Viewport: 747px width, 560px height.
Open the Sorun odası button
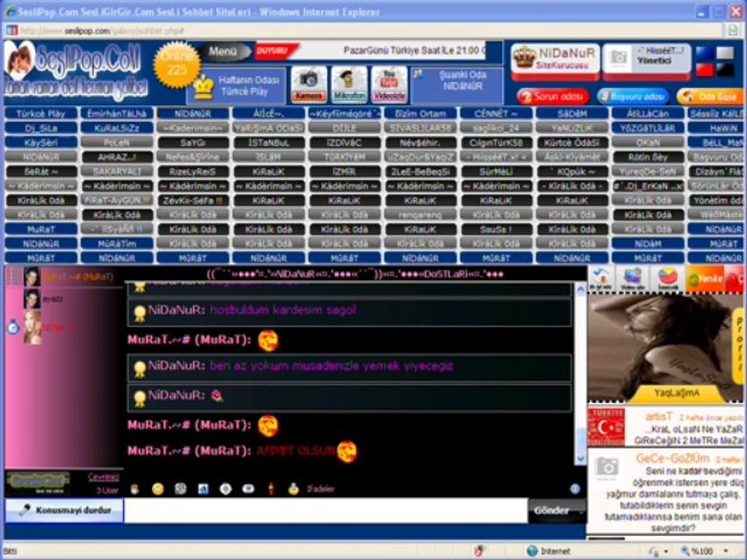click(x=553, y=96)
